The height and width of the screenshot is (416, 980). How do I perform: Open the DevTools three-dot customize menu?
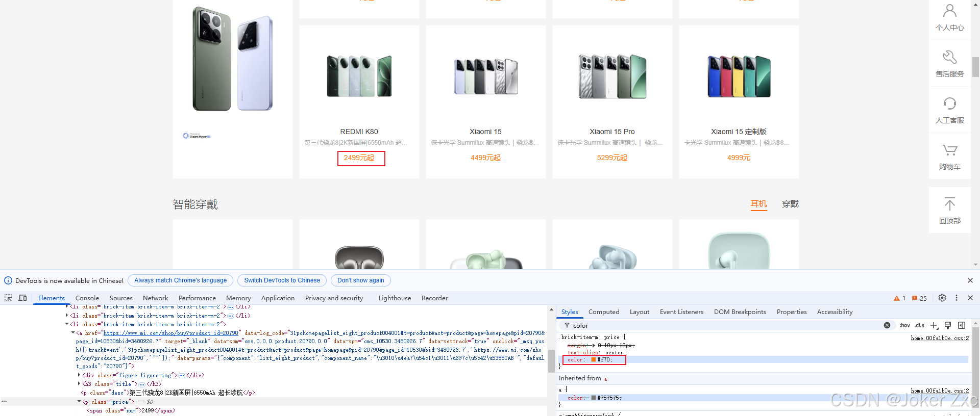click(x=957, y=298)
